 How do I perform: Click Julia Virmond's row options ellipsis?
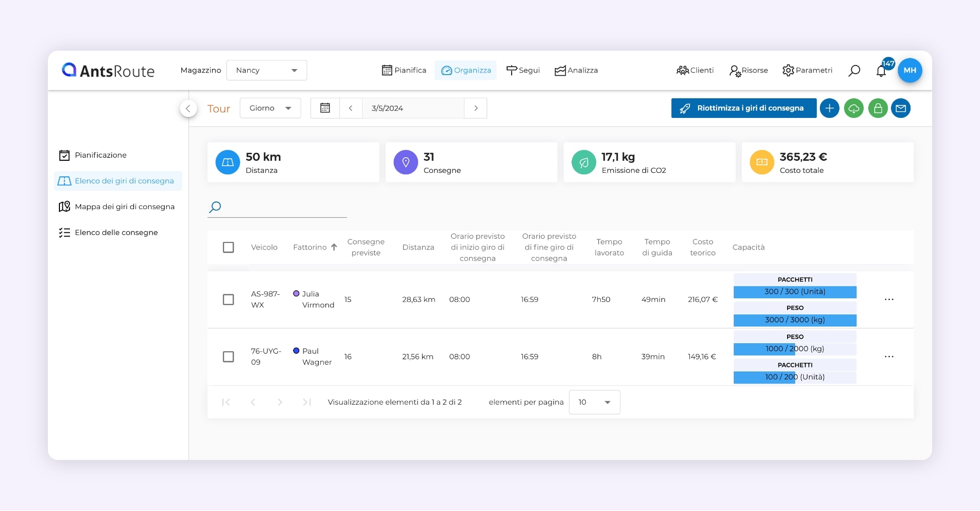point(889,299)
